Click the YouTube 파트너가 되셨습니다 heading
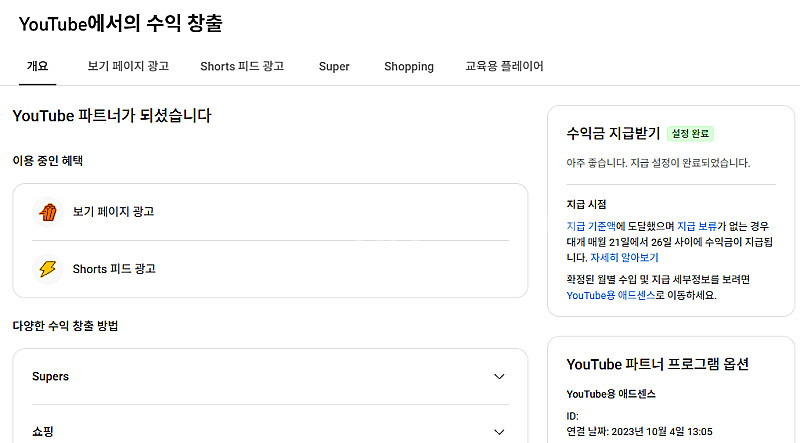Viewport: 800px width, 443px height. (x=112, y=115)
